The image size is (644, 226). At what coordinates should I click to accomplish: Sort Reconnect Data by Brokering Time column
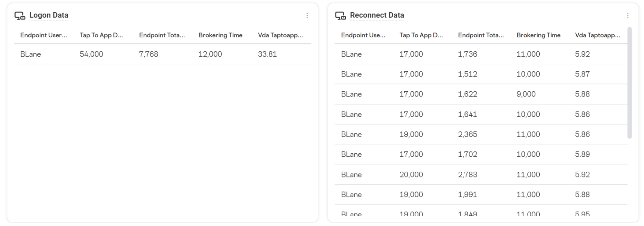click(x=538, y=35)
